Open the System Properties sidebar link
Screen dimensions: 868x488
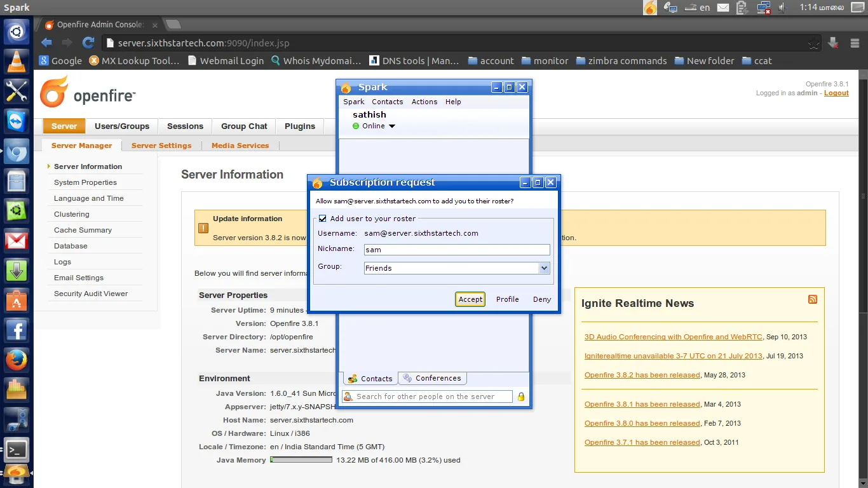click(85, 182)
